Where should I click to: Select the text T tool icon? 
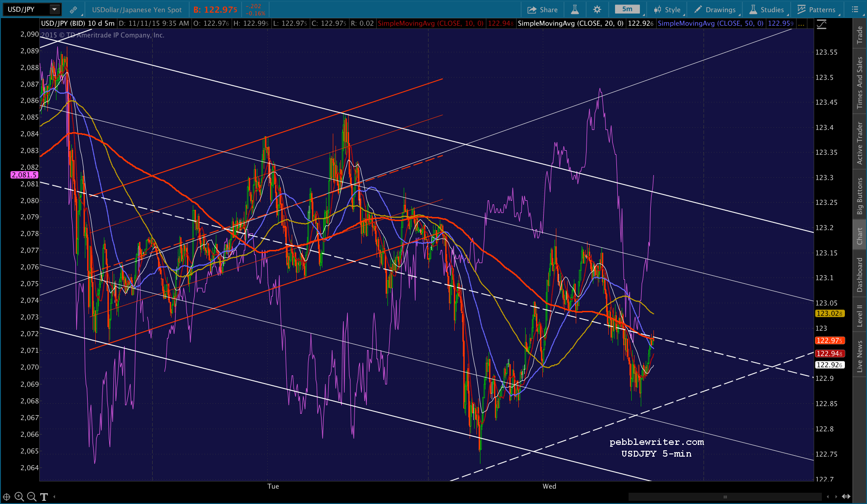(44, 497)
